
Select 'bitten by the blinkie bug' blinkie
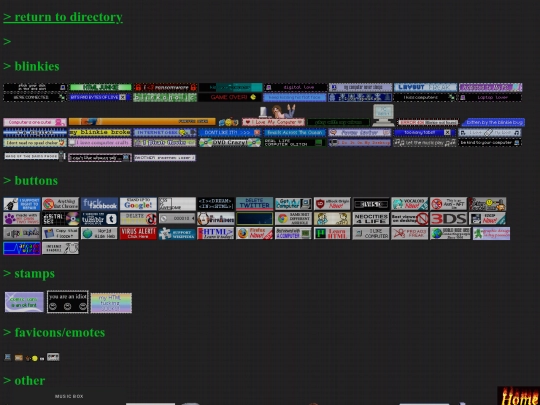pos(493,122)
